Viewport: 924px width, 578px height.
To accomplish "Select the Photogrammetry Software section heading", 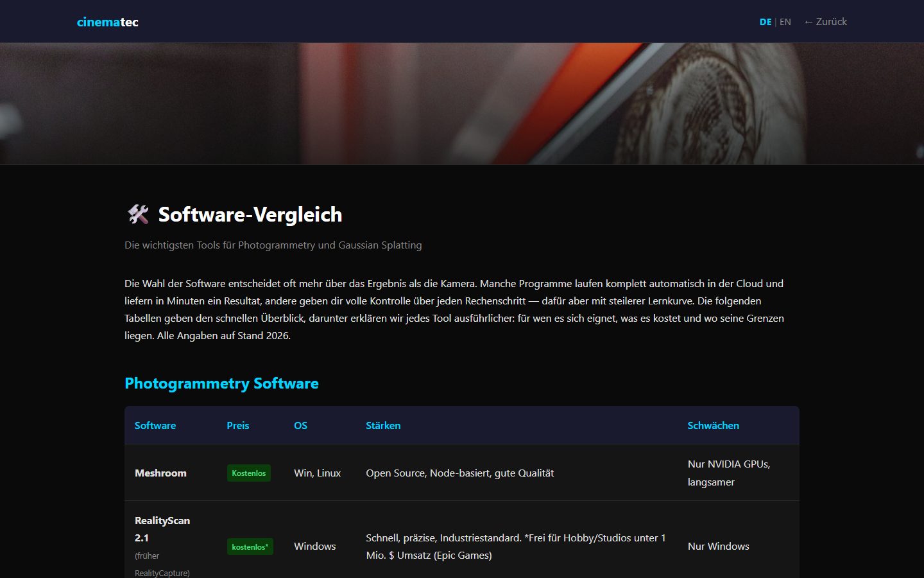I will pyautogui.click(x=221, y=383).
